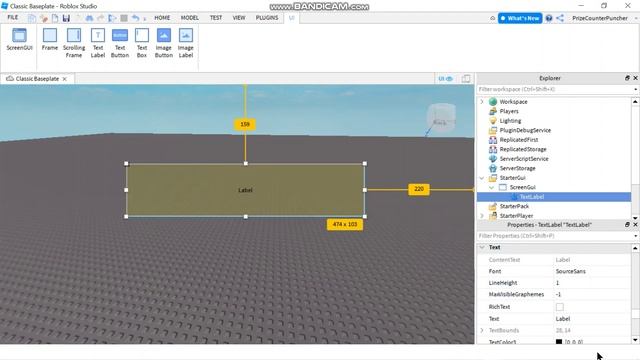Insert a Frame UI element
This screenshot has width=640, height=360.
click(x=50, y=40)
